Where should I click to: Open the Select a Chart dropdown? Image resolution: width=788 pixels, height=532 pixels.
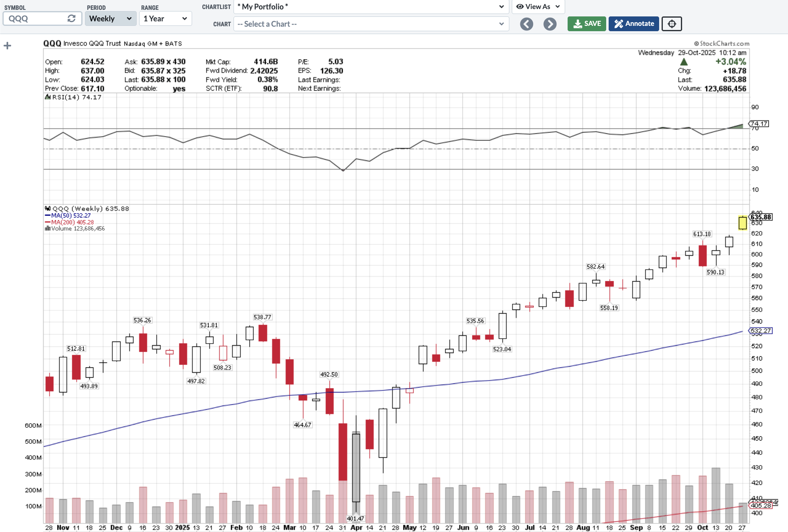[x=371, y=24]
